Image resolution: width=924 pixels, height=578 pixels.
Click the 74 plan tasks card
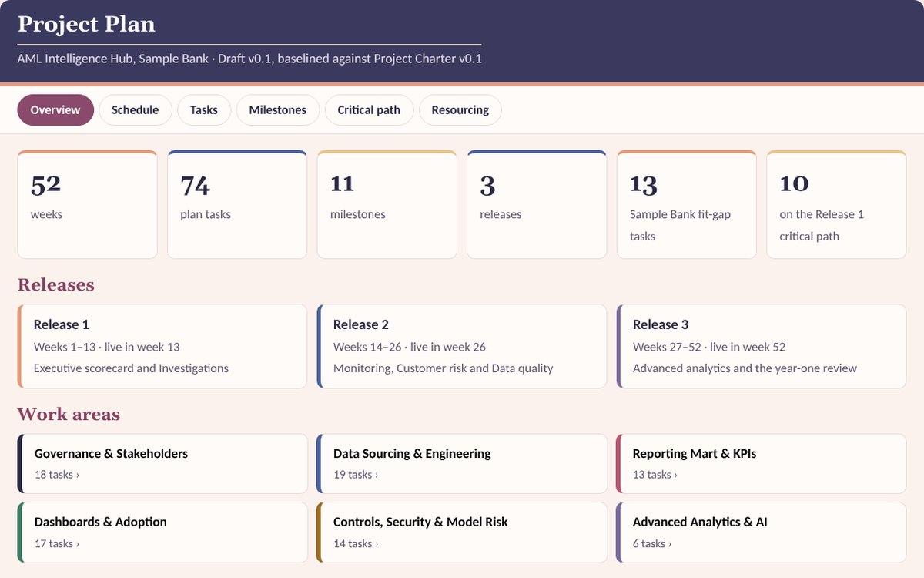click(x=237, y=204)
